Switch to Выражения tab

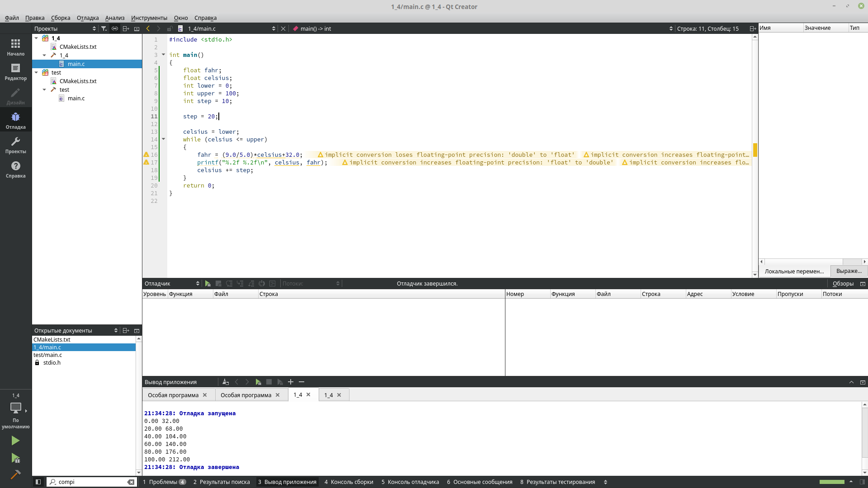point(849,271)
